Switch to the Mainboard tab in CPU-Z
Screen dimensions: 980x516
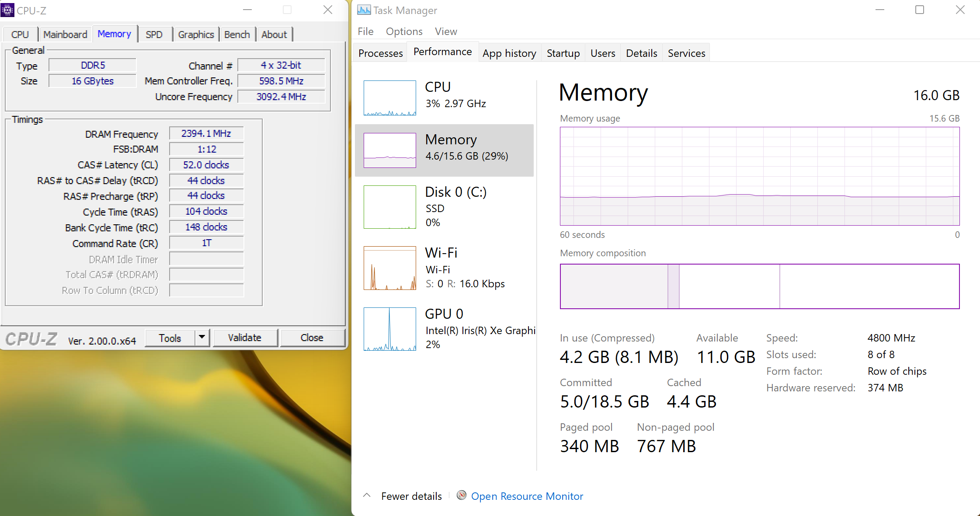(x=65, y=35)
